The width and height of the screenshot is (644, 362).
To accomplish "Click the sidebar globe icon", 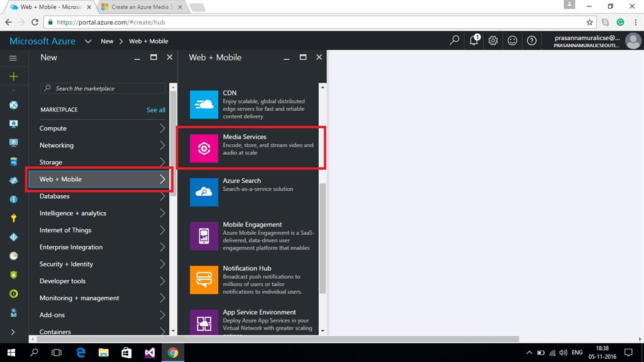I will (x=14, y=105).
